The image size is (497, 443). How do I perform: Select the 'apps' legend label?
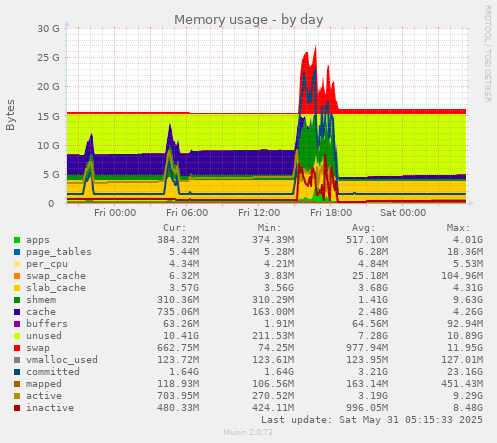pos(38,240)
